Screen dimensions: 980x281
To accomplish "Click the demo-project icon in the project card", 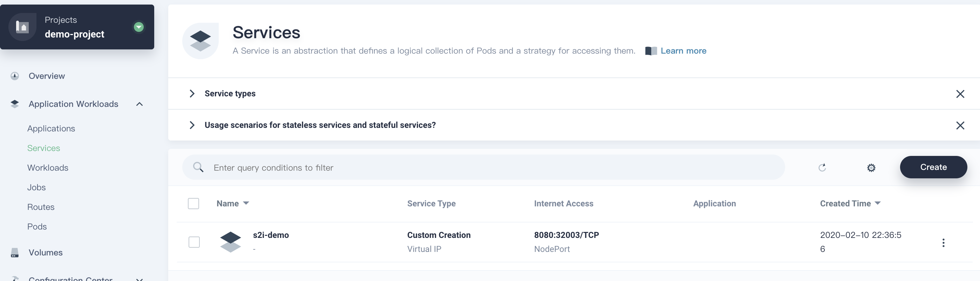I will tap(22, 27).
